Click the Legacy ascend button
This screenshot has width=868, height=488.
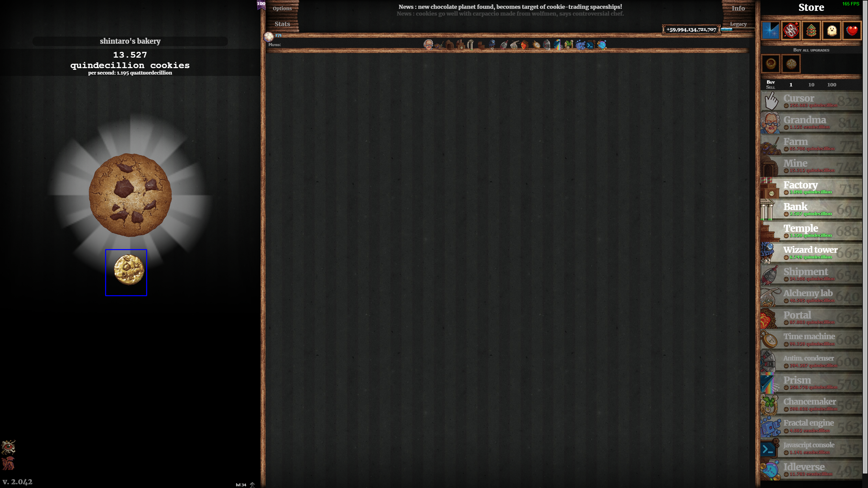738,24
